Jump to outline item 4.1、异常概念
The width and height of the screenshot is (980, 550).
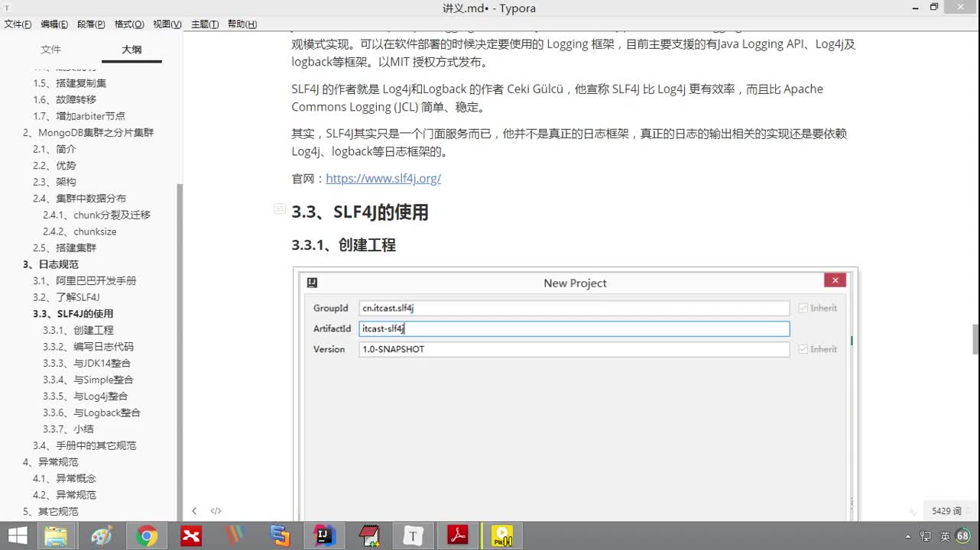click(64, 478)
